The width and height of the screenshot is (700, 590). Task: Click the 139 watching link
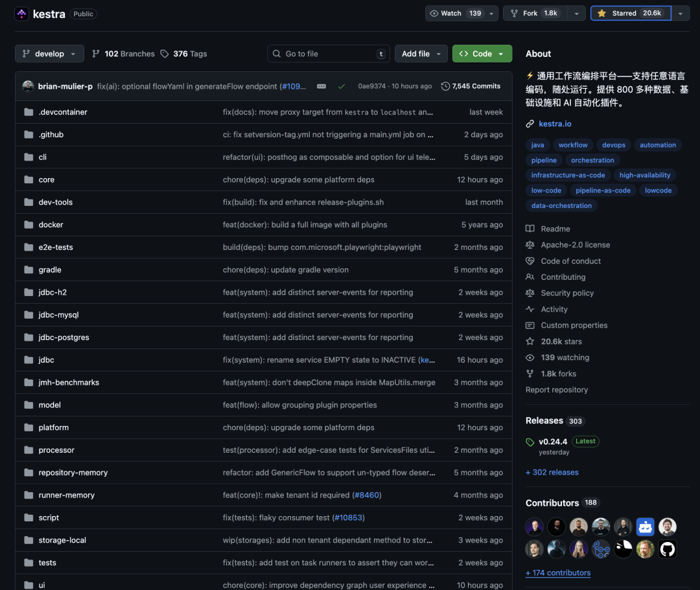point(565,357)
